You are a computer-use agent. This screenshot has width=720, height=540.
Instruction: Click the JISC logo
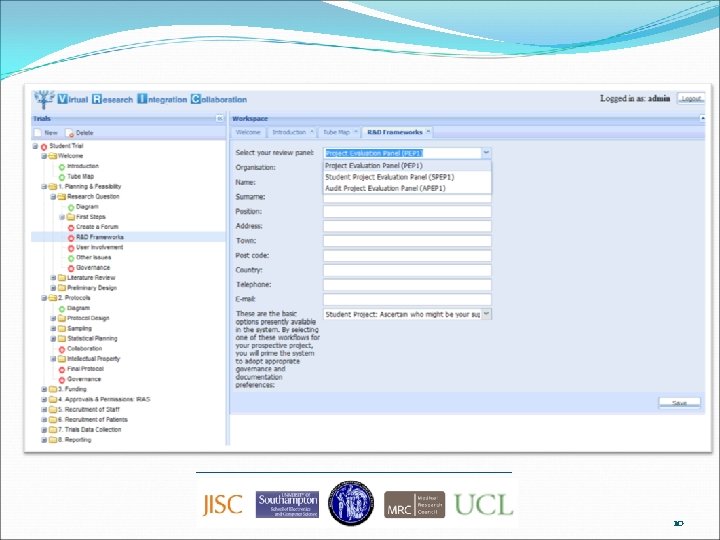point(223,505)
